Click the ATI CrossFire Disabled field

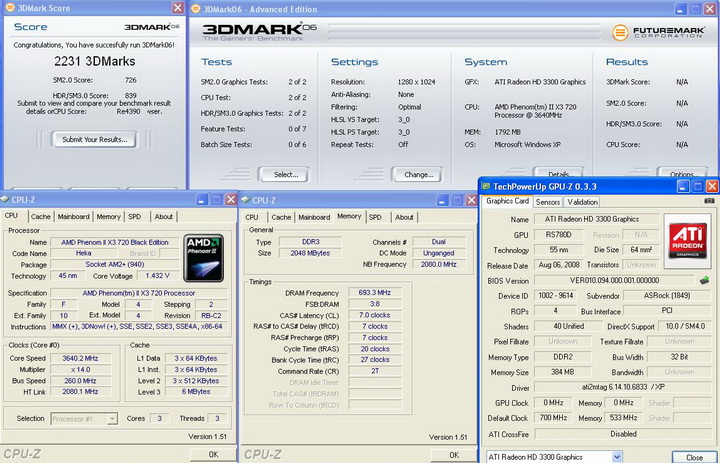623,434
